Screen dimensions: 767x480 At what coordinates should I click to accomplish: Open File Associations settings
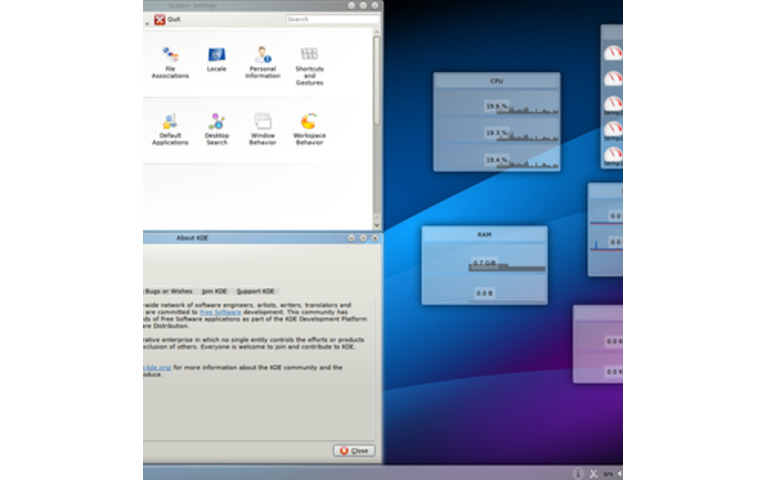click(170, 60)
